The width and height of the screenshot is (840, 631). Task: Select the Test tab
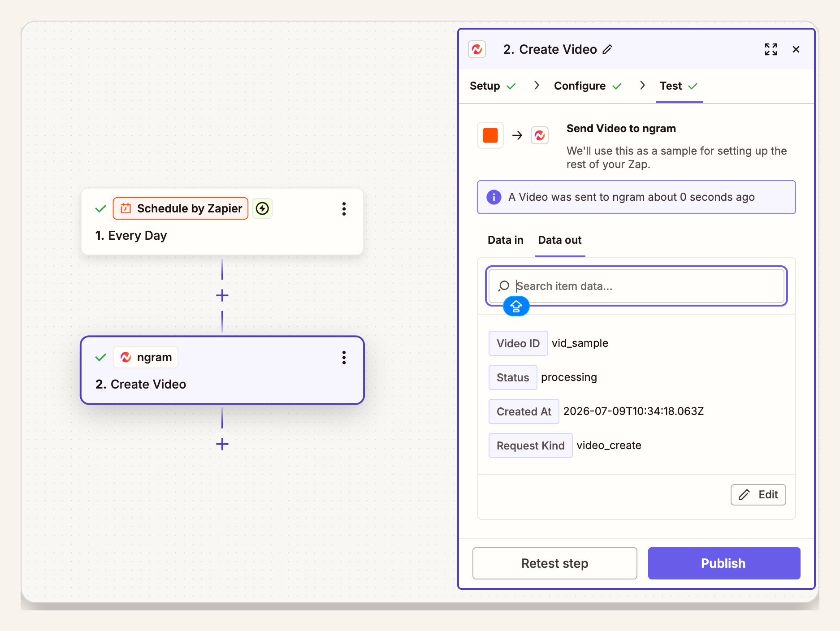pos(679,86)
